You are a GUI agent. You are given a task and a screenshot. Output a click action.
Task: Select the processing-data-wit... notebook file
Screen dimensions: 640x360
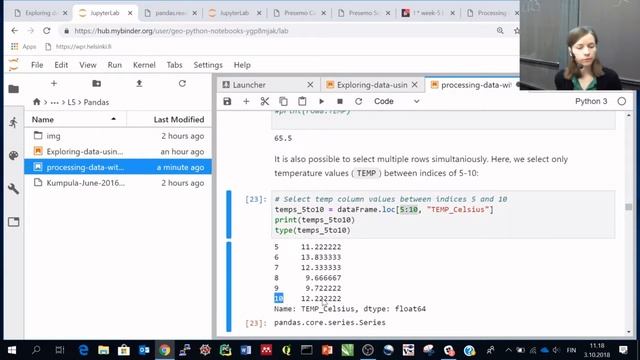(x=118, y=167)
